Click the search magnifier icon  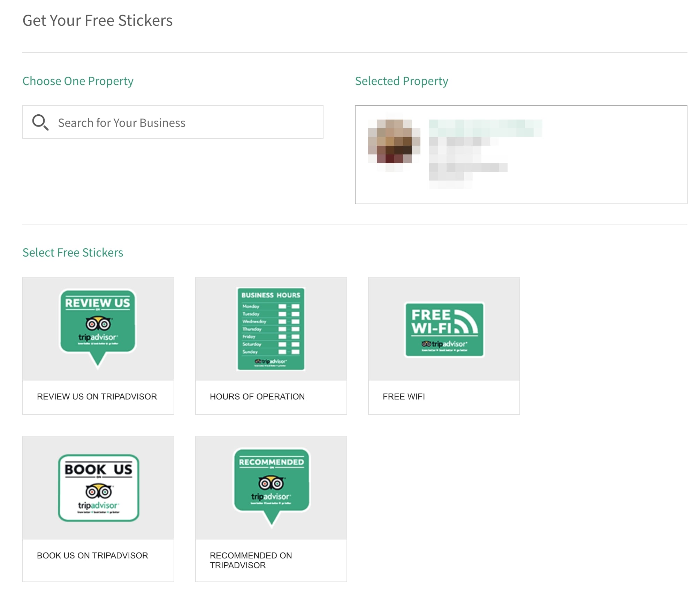(40, 122)
